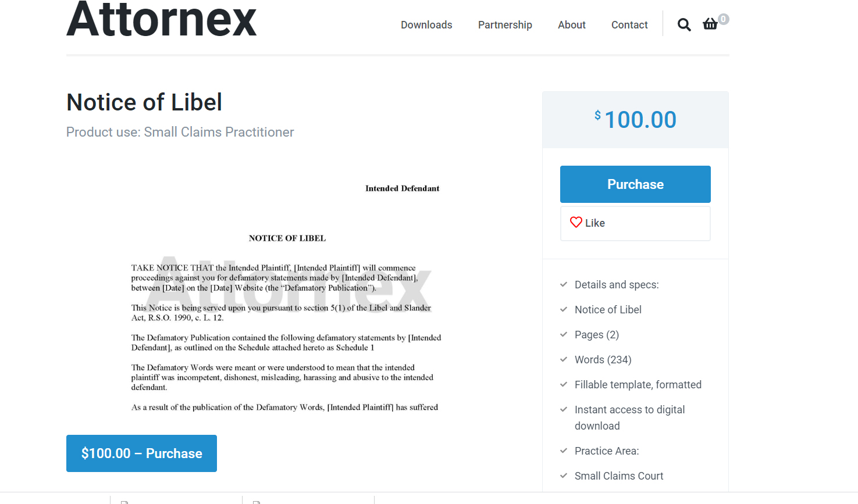Select 'Small Claims Court' in the specs list
858x504 pixels.
coord(619,476)
